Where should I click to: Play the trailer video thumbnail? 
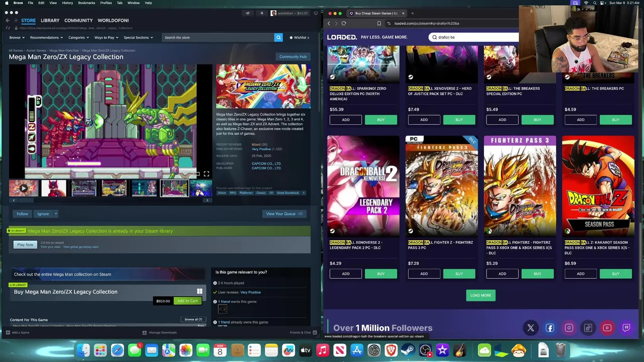pos(23,189)
